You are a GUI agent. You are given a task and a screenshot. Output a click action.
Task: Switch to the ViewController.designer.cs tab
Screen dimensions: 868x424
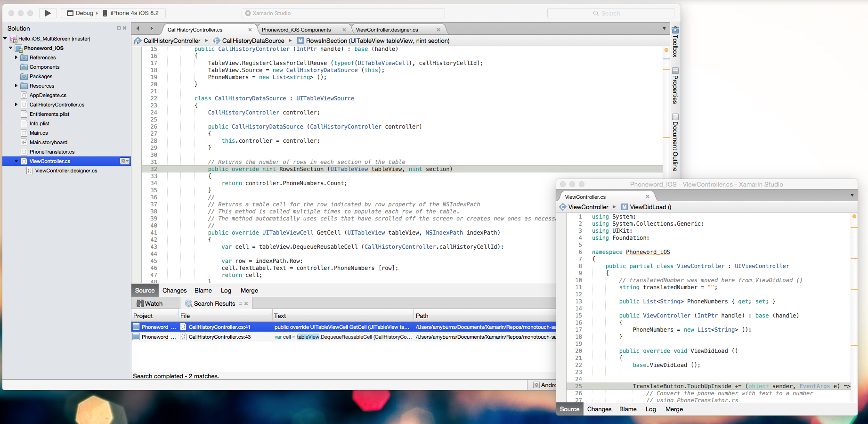[x=387, y=30]
